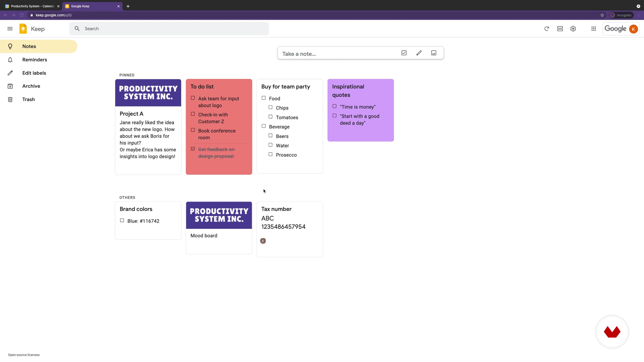Open the Mood board image thumbnail
The height and width of the screenshot is (362, 644).
pyautogui.click(x=219, y=215)
